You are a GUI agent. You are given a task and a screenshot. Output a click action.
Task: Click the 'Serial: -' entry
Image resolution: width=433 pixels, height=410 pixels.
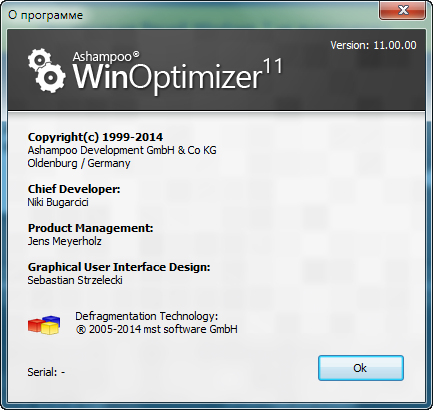pos(46,372)
